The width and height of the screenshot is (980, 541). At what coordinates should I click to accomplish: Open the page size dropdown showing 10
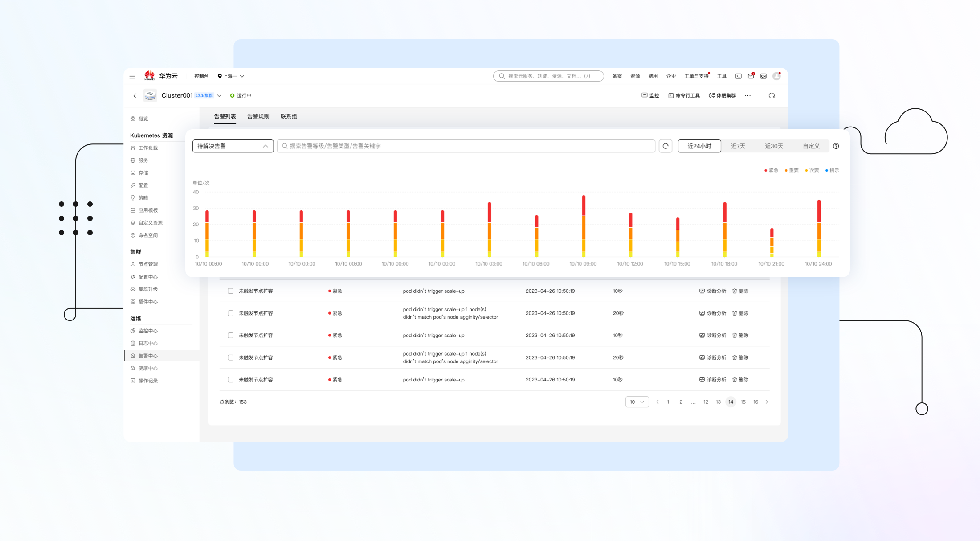point(637,402)
